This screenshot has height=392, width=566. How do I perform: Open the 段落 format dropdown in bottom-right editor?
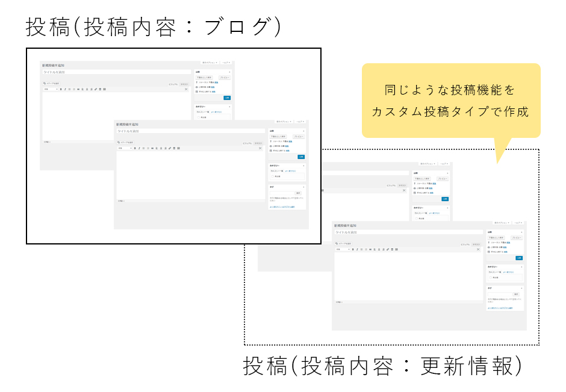pos(342,249)
